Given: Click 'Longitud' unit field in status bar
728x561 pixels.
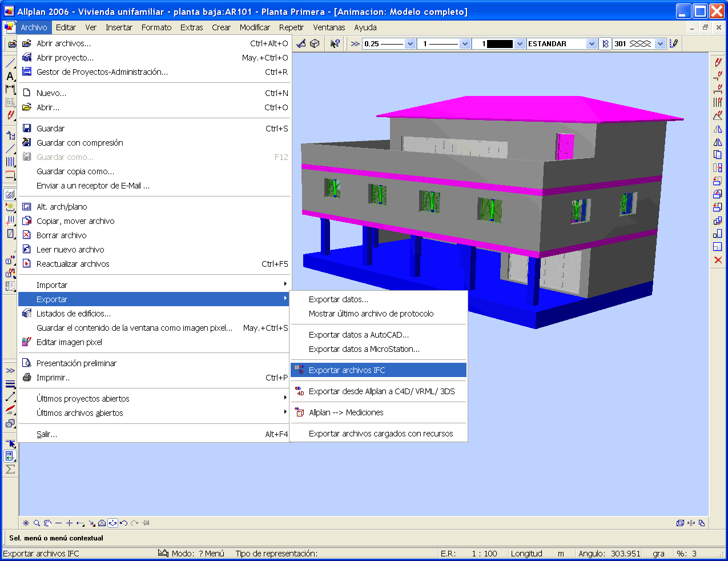Looking at the screenshot, I should (x=526, y=554).
